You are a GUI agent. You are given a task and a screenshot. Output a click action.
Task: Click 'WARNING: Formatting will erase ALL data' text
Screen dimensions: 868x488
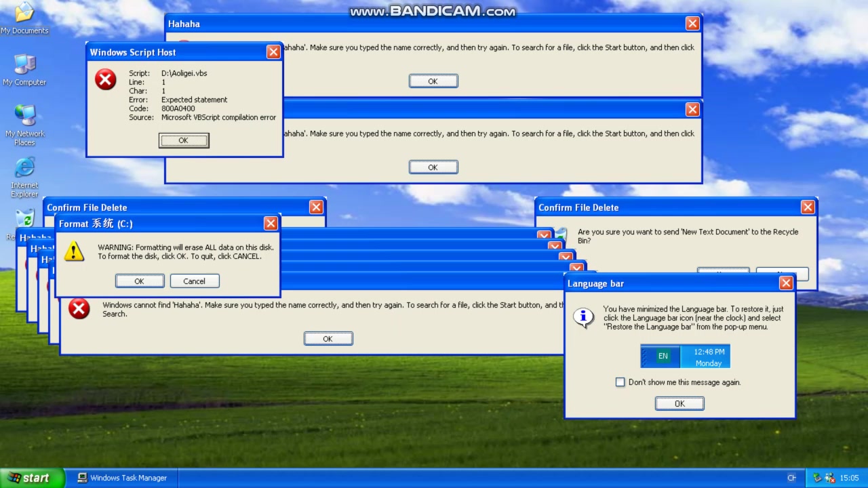(x=186, y=247)
